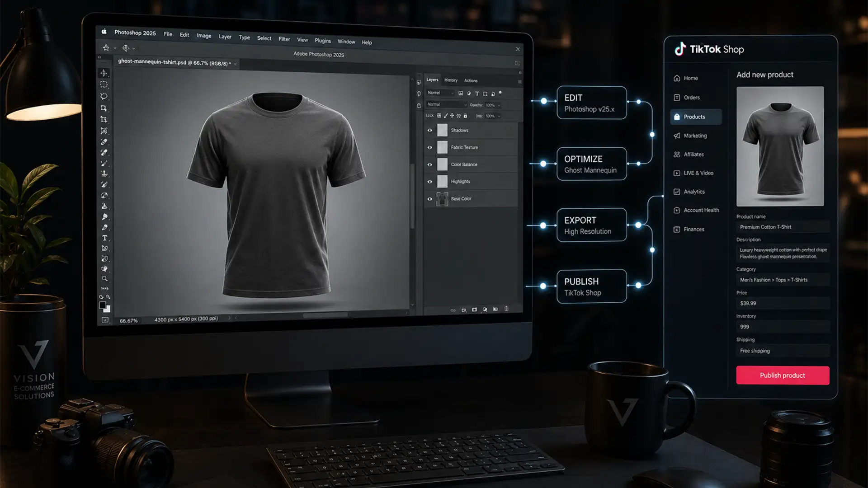This screenshot has width=868, height=488.
Task: Select the Zoom tool
Action: click(x=104, y=279)
